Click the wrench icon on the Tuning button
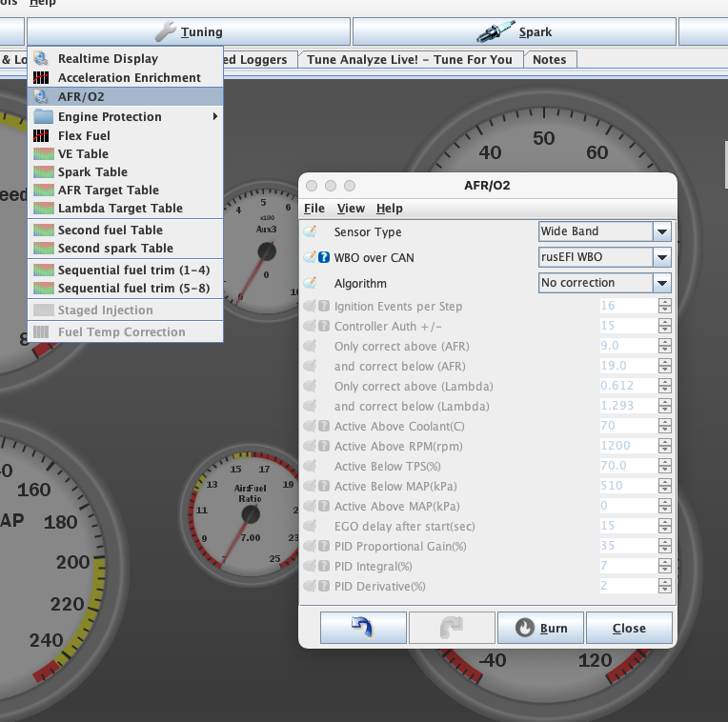The height and width of the screenshot is (722, 728). point(165,31)
